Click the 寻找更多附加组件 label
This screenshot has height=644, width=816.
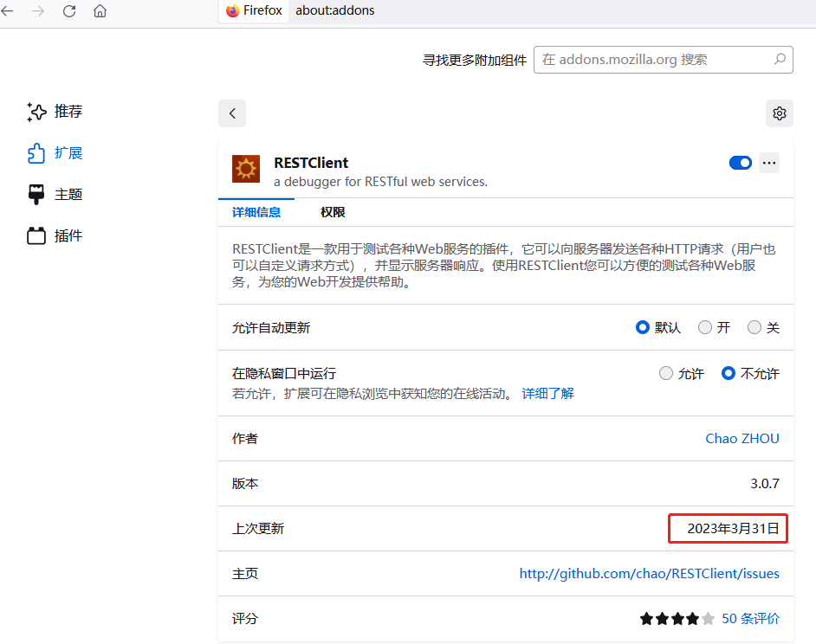[x=474, y=60]
